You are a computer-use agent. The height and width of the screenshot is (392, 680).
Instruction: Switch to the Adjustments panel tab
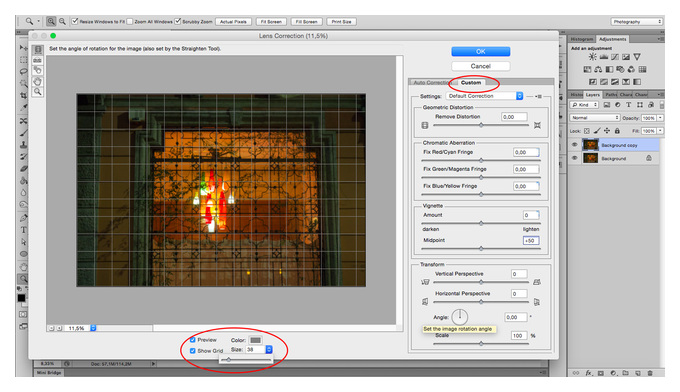612,39
